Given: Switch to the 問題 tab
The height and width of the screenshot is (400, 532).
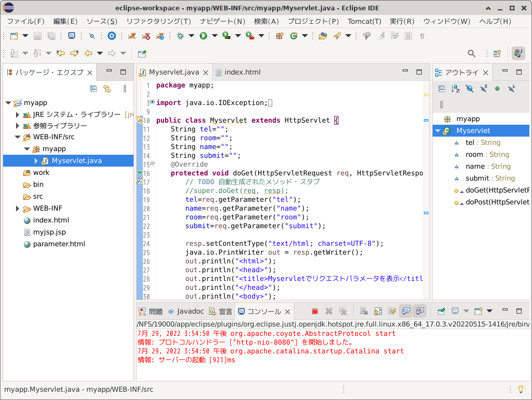Looking at the screenshot, I should click(151, 312).
